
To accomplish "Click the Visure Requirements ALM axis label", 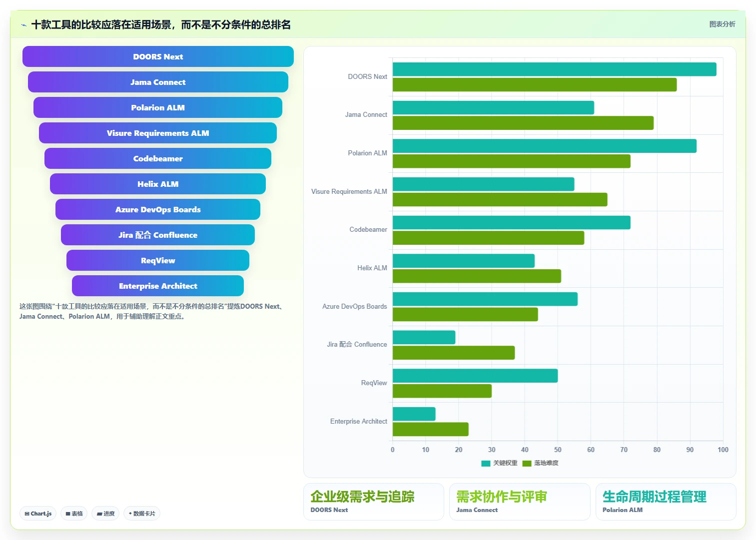I will 349,191.
